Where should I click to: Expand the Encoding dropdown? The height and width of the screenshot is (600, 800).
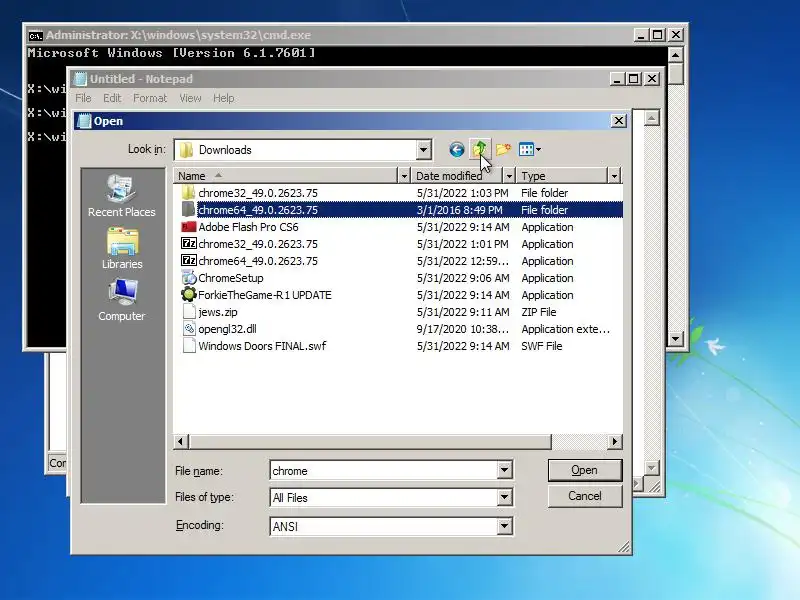504,526
